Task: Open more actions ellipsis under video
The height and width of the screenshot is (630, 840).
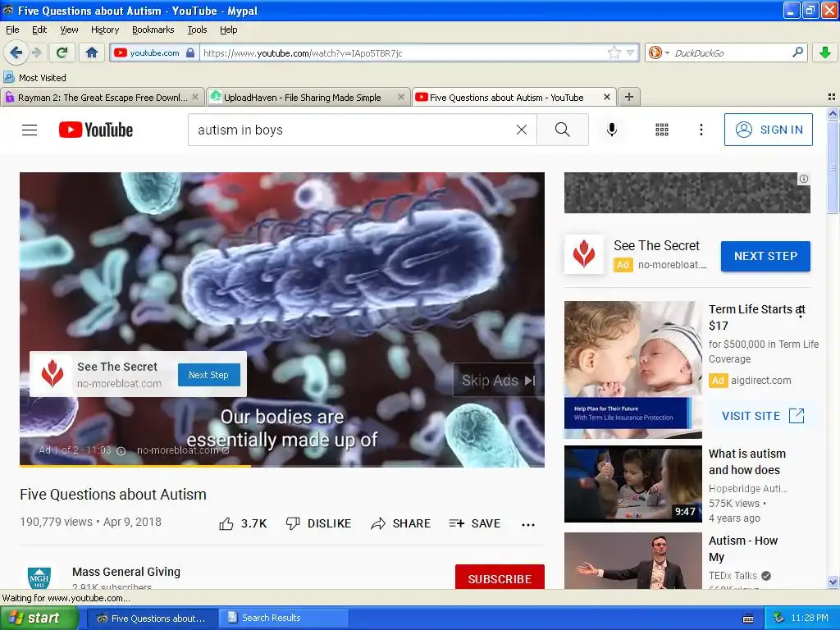Action: coord(528,524)
